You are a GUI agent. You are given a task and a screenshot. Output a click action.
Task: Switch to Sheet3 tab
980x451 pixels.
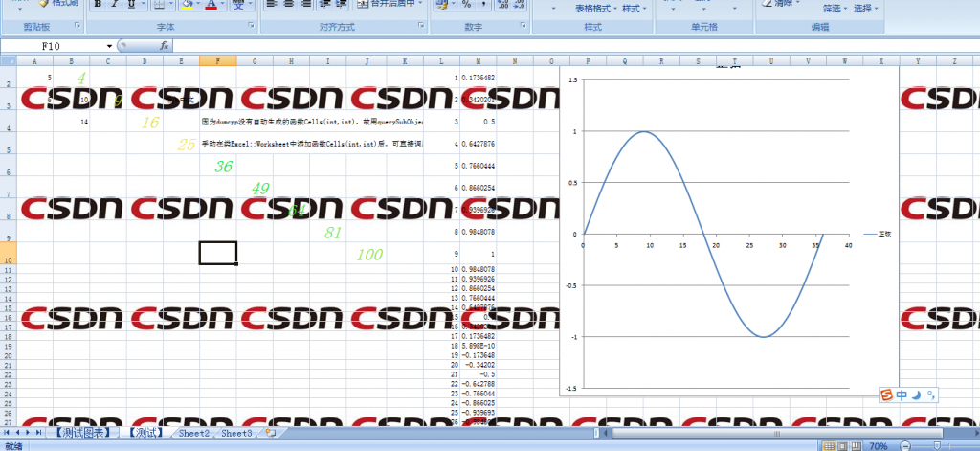(237, 432)
